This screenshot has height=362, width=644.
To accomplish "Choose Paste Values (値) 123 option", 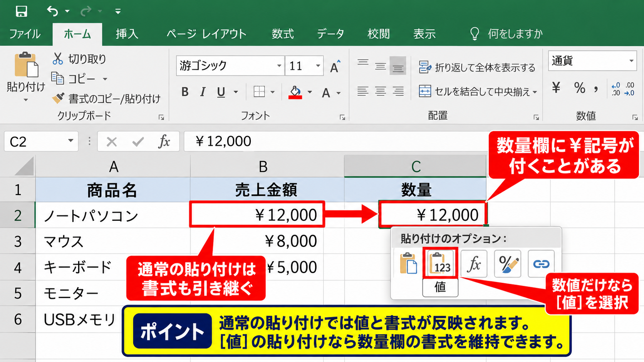I will [440, 263].
